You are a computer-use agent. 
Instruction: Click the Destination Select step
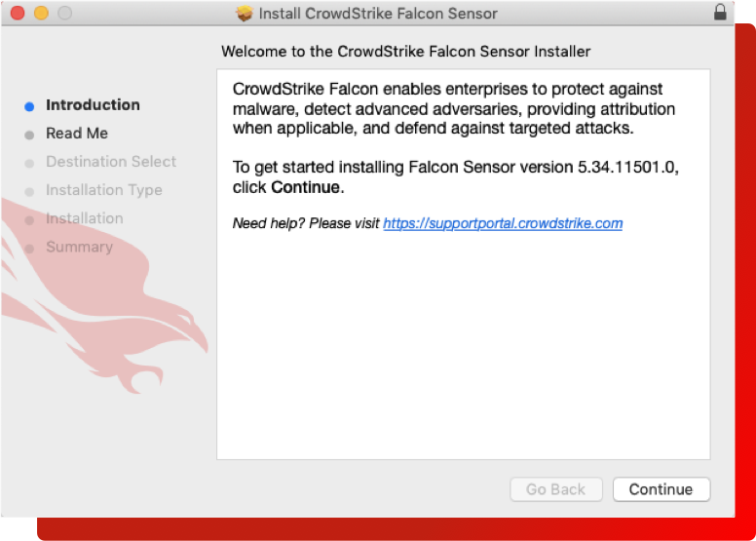click(x=111, y=162)
